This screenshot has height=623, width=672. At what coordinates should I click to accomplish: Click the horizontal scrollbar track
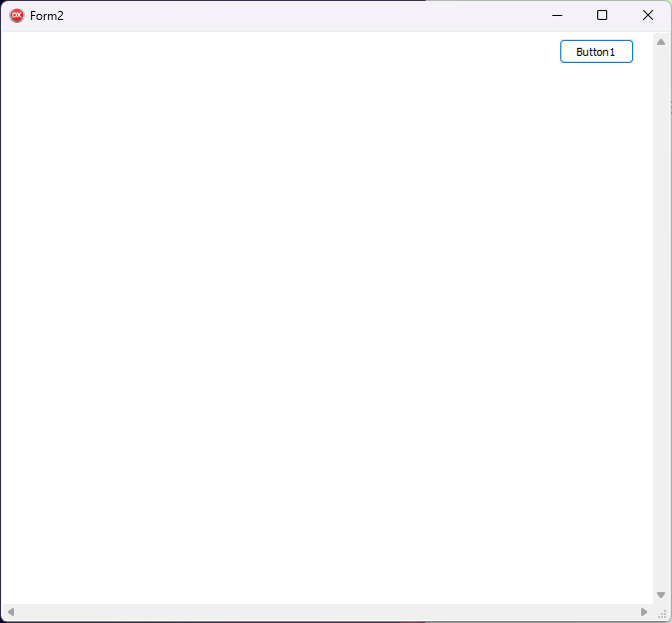pos(327,611)
